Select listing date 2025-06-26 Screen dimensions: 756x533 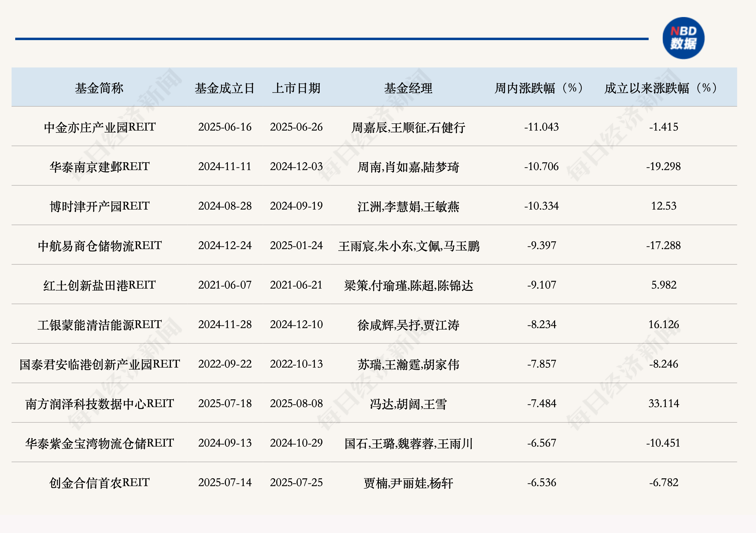(296, 127)
